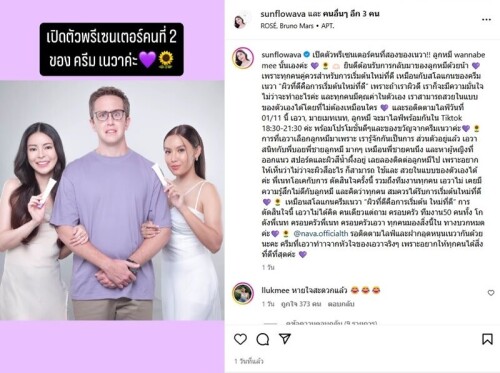
Task: Expand the hidden replies under llukmee's comment
Action: click(331, 323)
